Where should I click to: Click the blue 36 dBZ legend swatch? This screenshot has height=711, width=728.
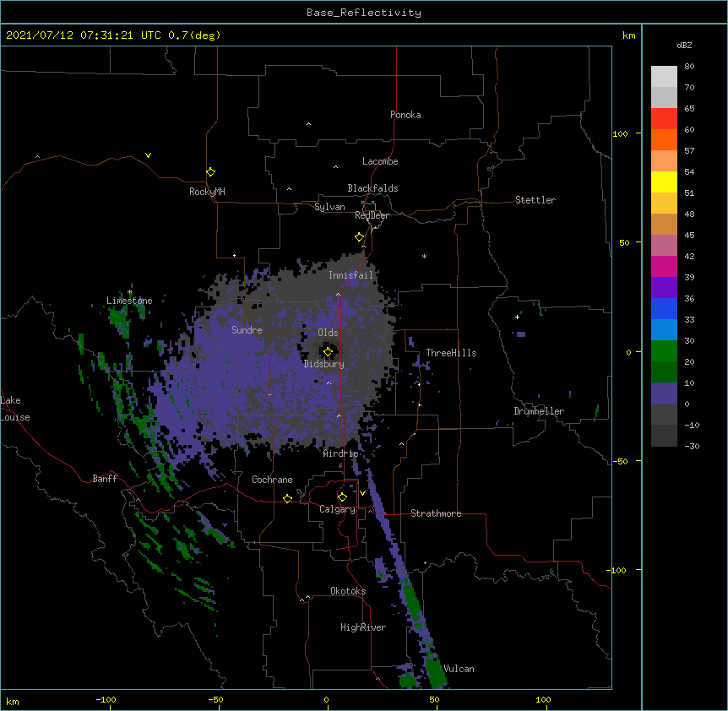(x=664, y=308)
